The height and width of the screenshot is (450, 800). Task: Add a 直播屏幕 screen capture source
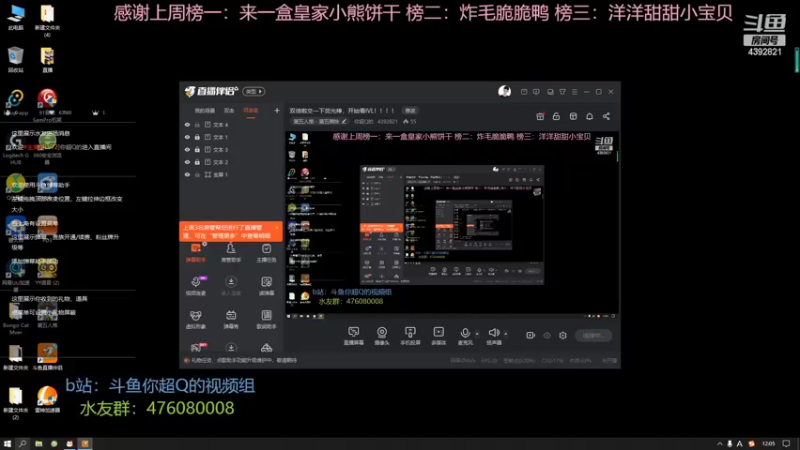coord(354,336)
